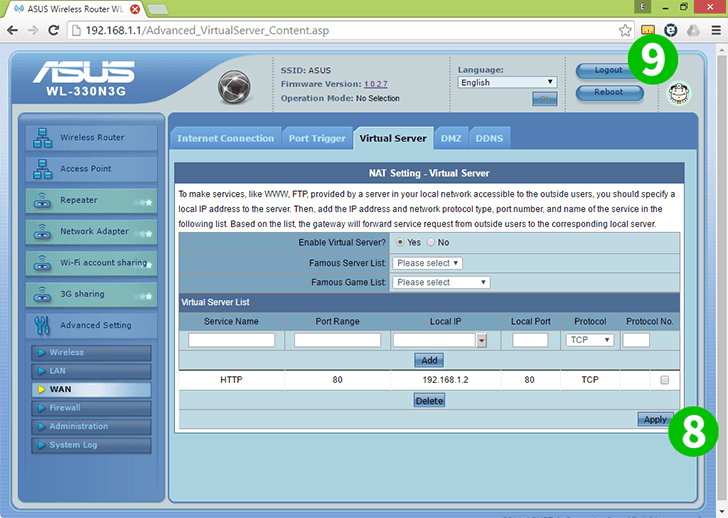Expand the Firewall submenu
This screenshot has width=728, height=518.
[x=91, y=408]
